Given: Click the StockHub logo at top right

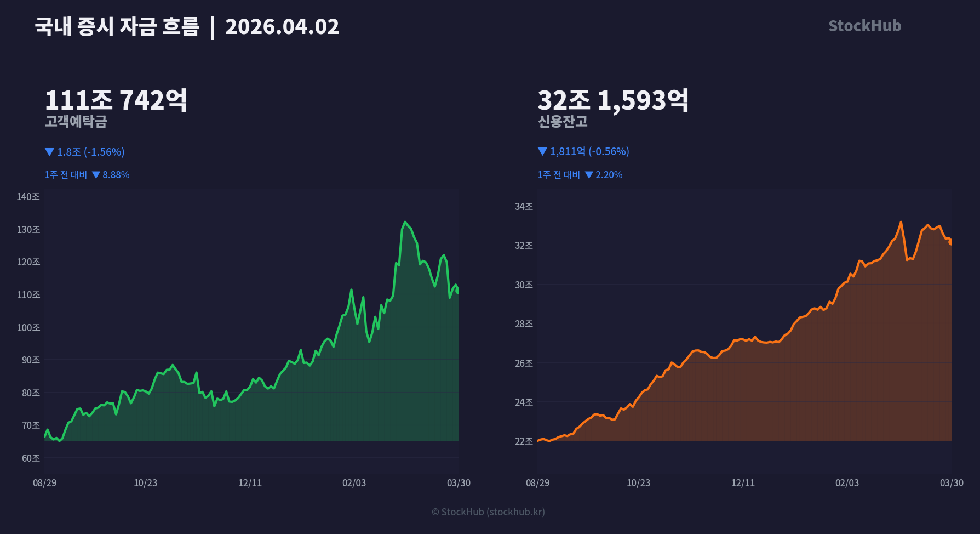Looking at the screenshot, I should pyautogui.click(x=864, y=26).
